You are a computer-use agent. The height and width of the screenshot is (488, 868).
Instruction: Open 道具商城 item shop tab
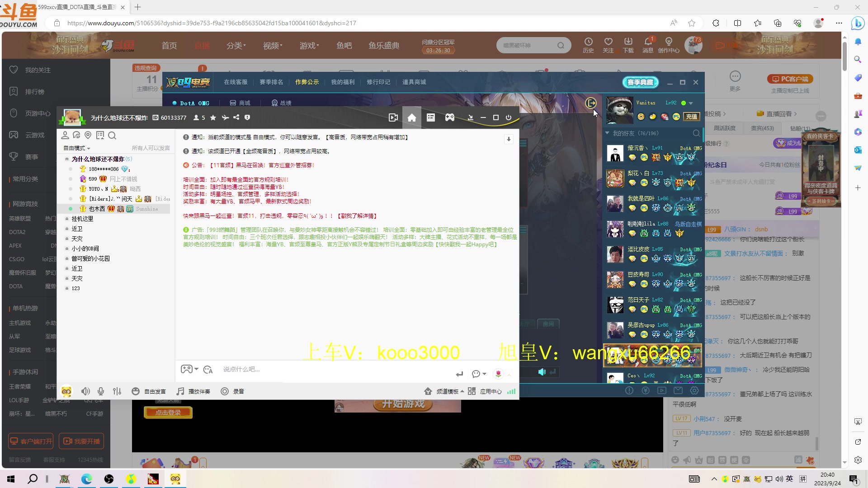coord(414,82)
